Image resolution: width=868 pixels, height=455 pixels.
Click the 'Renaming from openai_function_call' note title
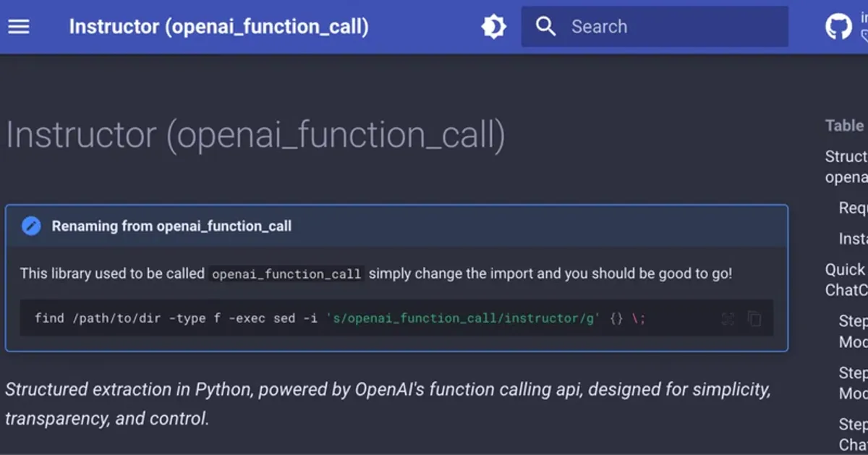click(171, 226)
